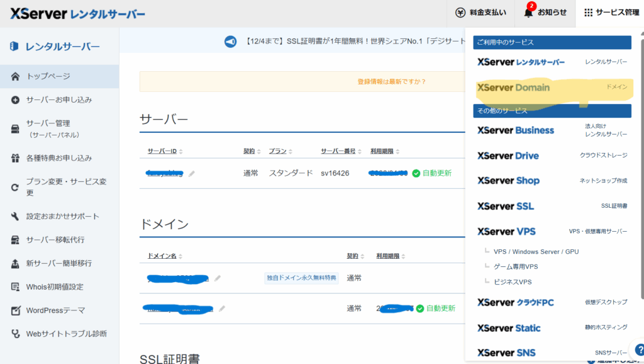The height and width of the screenshot is (364, 644).
Task: Click the megaphone announcement icon
Action: [x=231, y=42]
